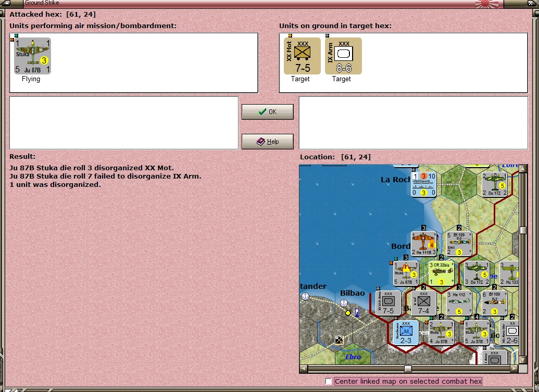Click the '1 unit was disorganized.' line
Image resolution: width=539 pixels, height=392 pixels.
click(x=55, y=184)
